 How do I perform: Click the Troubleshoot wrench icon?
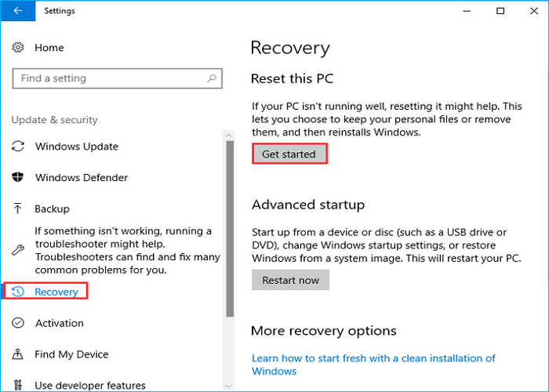click(18, 249)
